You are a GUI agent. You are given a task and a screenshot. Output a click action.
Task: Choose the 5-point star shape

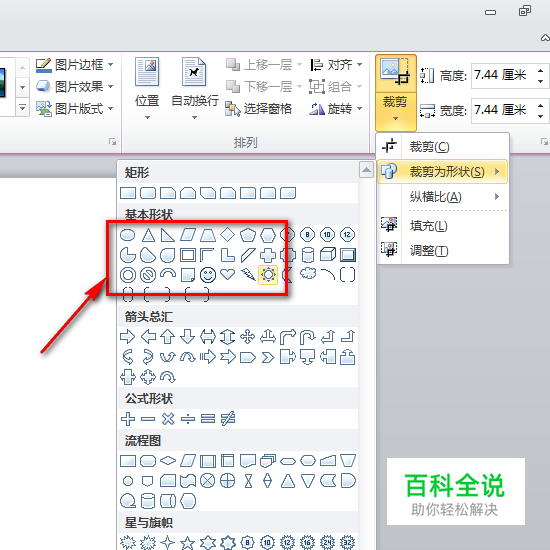pyautogui.click(x=188, y=542)
